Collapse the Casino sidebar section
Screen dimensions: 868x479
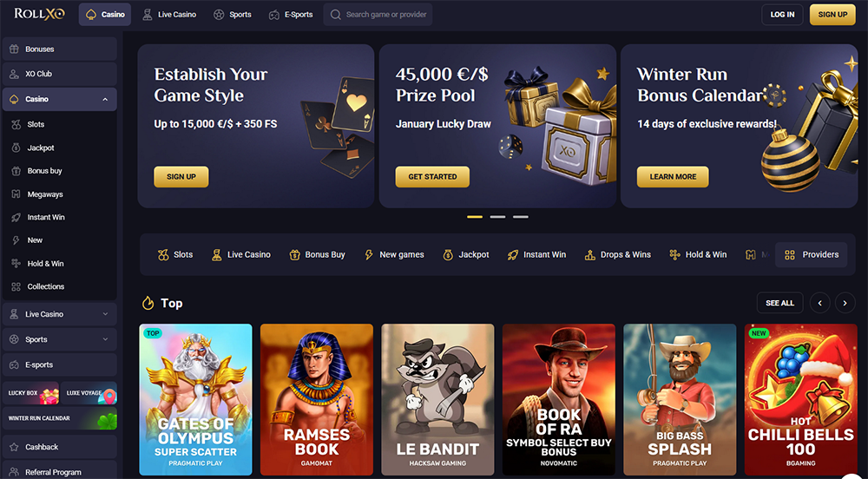(x=105, y=99)
